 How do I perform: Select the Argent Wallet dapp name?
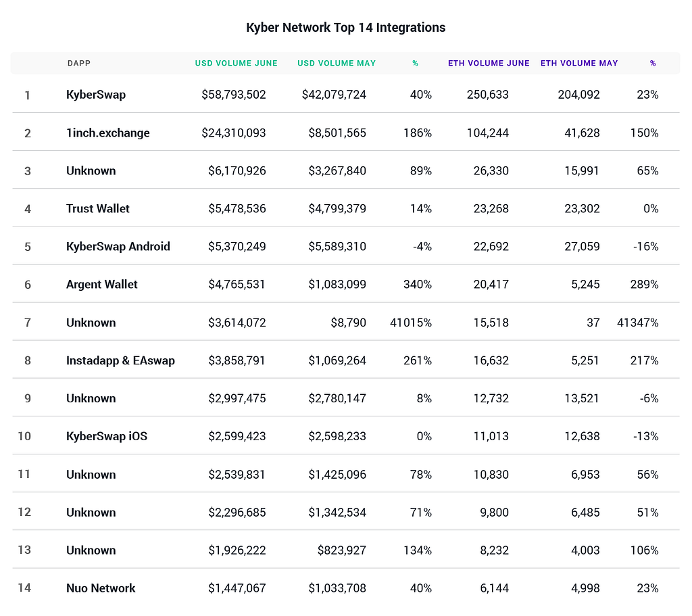click(102, 285)
